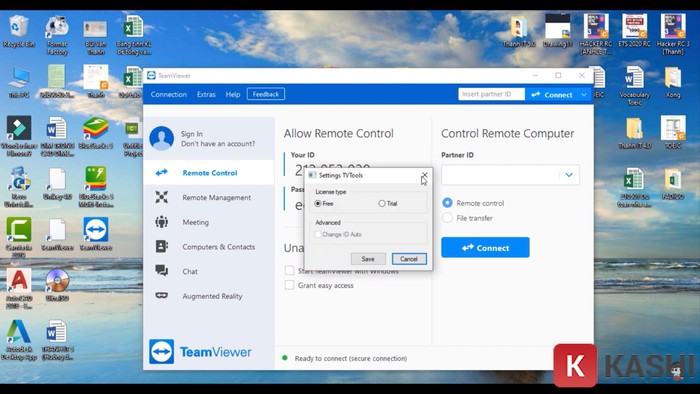Select the Vocabulary Toeic Word document
Image resolution: width=700 pixels, height=394 pixels.
pos(634,86)
